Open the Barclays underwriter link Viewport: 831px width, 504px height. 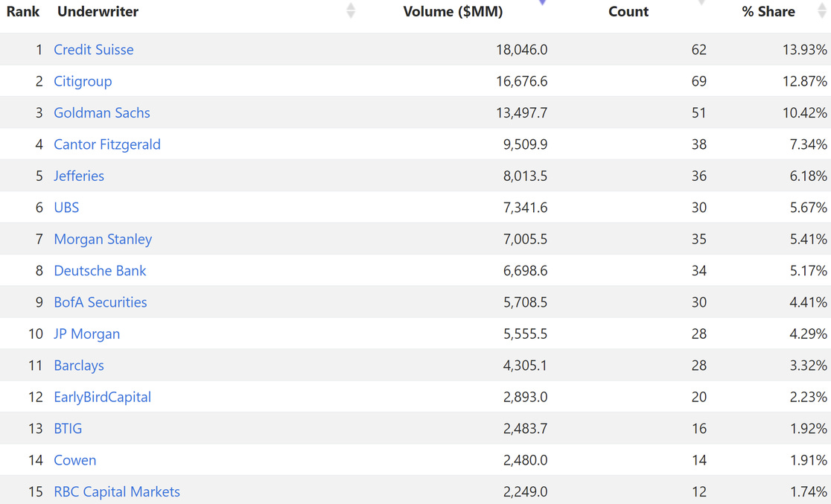click(x=79, y=365)
